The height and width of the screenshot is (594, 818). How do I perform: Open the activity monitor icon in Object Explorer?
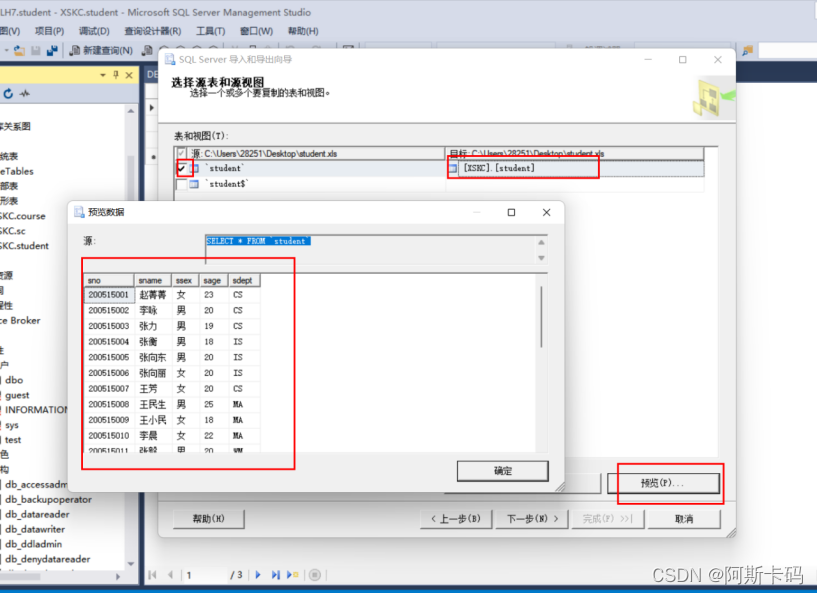tap(25, 94)
